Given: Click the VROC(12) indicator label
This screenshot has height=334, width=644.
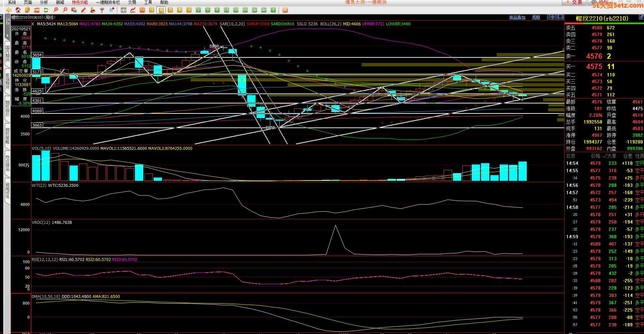Looking at the screenshot, I should click(x=41, y=223).
